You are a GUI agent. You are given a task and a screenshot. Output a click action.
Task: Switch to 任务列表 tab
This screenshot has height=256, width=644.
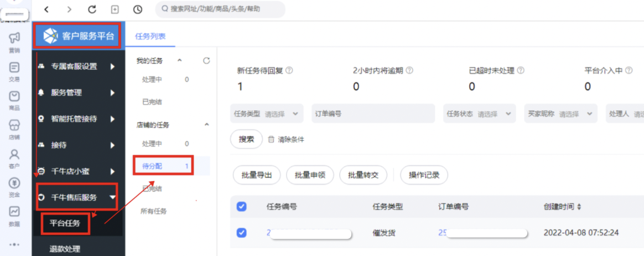click(150, 36)
